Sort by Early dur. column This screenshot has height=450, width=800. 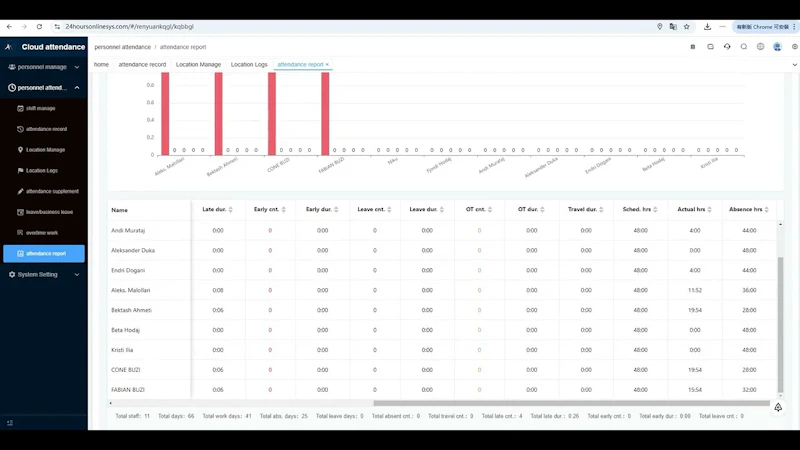336,210
